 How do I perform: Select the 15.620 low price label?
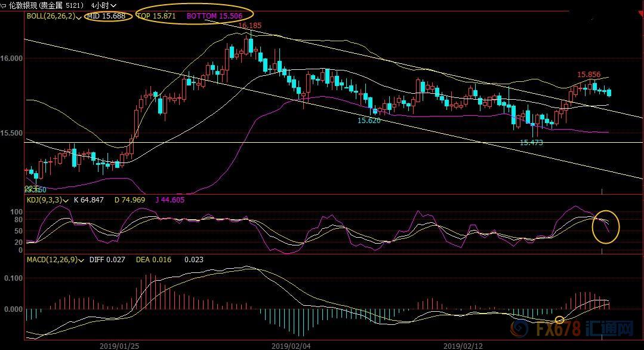tap(369, 121)
